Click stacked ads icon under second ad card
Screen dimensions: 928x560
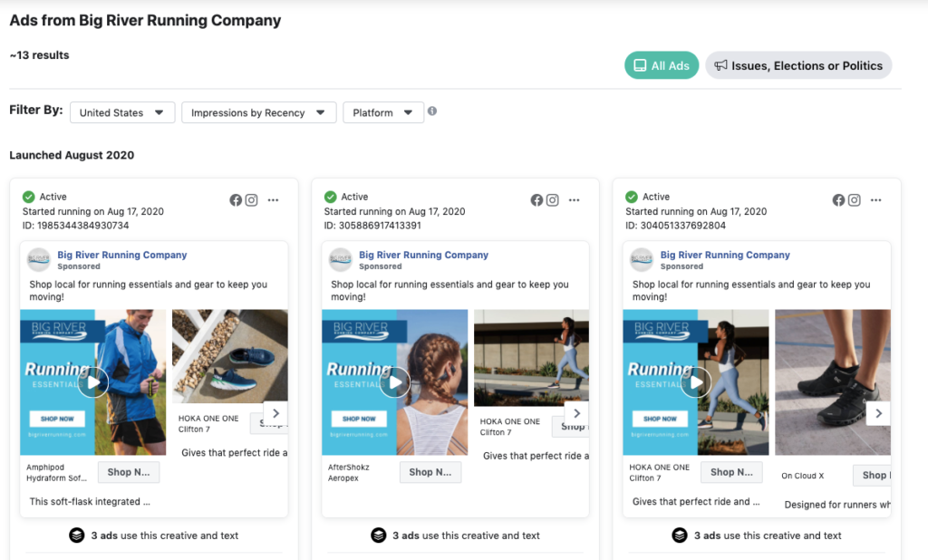(379, 536)
